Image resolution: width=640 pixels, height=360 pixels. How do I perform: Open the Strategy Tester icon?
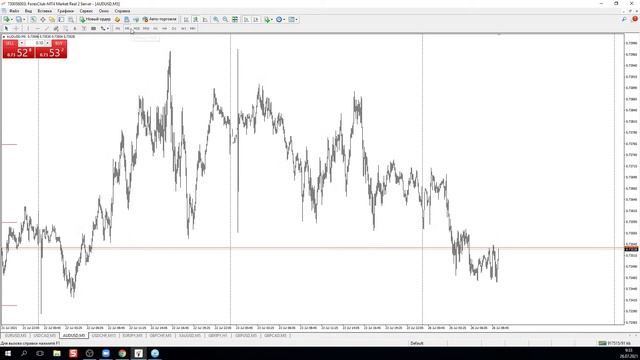pos(71,19)
